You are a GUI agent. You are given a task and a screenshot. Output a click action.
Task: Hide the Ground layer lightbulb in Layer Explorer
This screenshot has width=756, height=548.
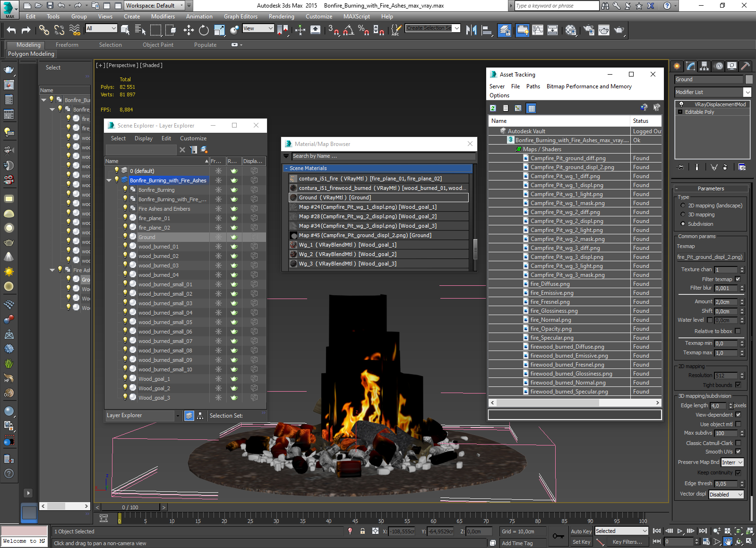(x=125, y=237)
